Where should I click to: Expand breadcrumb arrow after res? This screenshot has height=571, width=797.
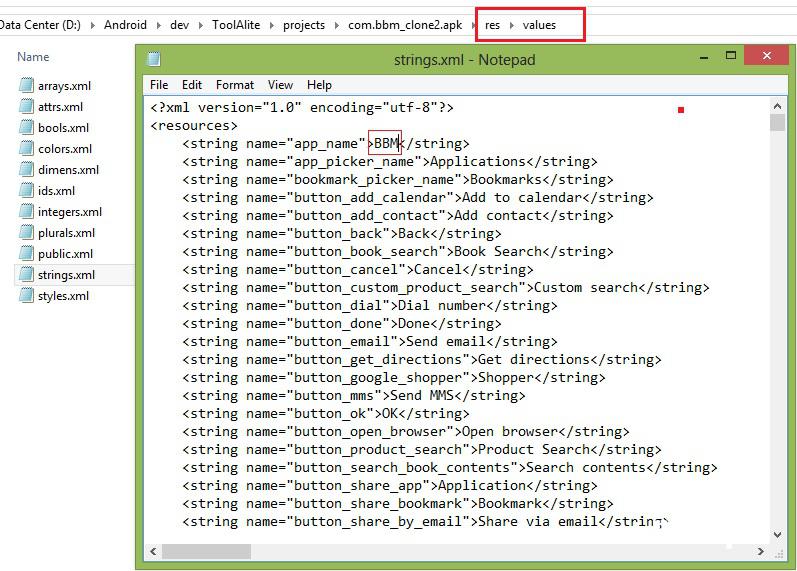512,25
